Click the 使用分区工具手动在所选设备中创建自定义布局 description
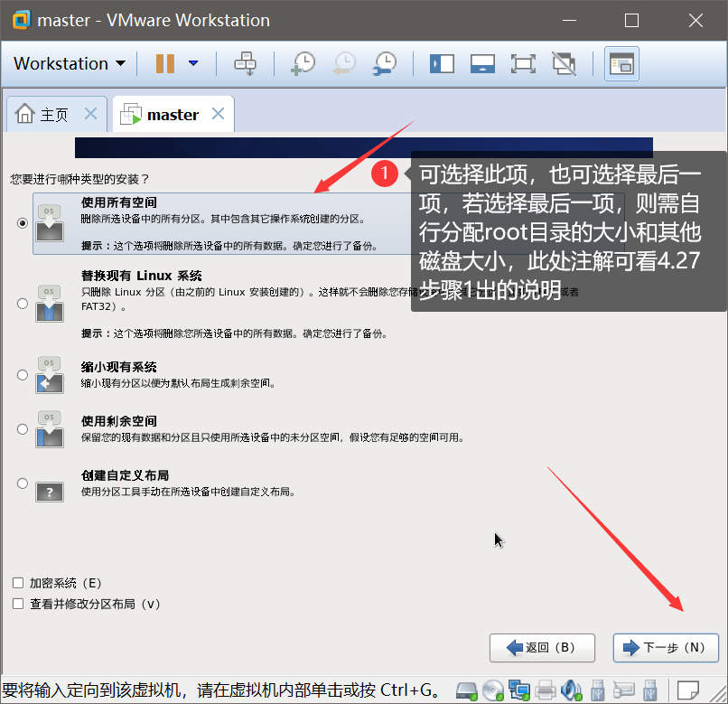This screenshot has height=704, width=728. 188,492
